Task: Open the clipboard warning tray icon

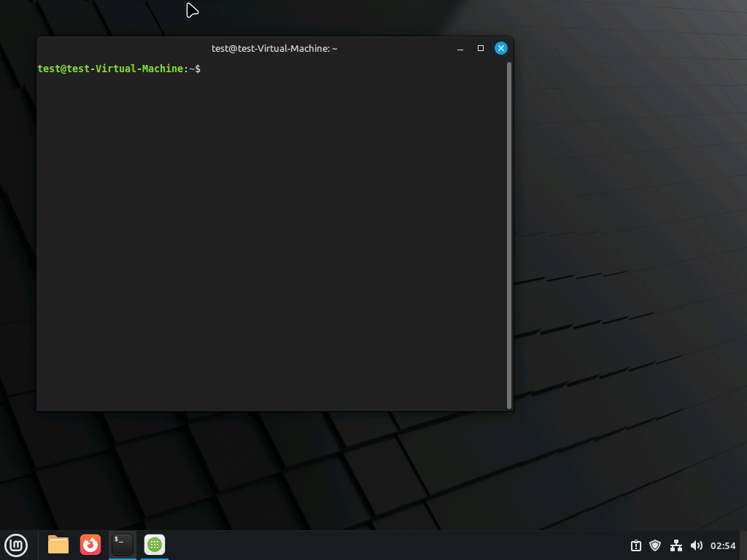Action: point(636,545)
